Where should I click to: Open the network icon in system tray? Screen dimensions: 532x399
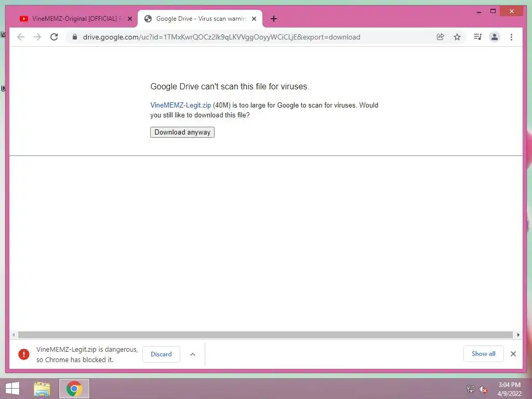click(x=471, y=389)
